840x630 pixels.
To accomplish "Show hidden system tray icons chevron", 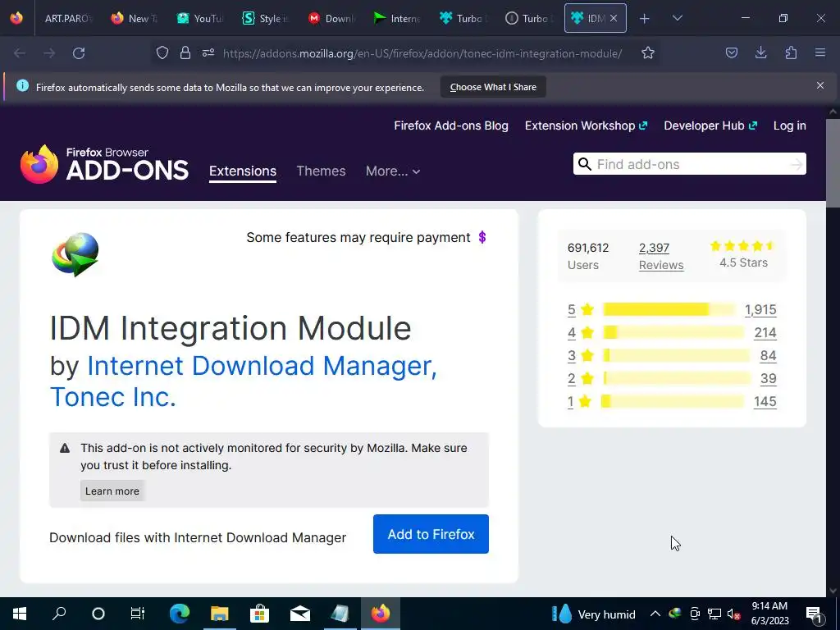I will 655,614.
